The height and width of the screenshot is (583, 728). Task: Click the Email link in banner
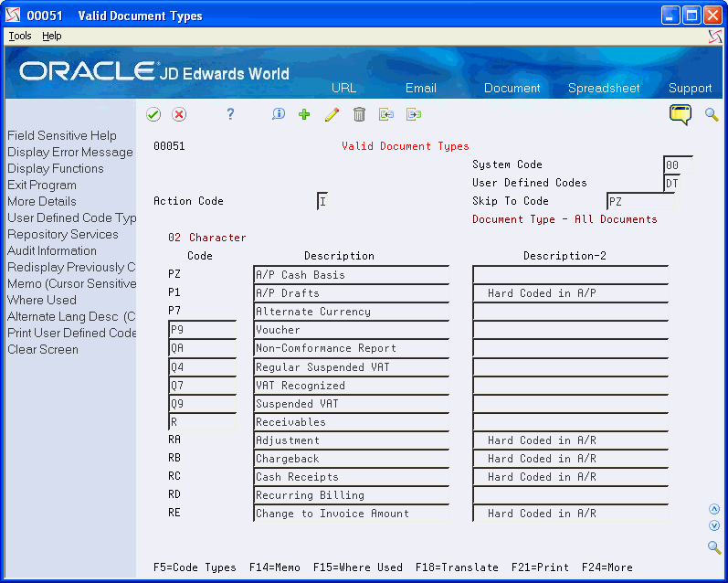pyautogui.click(x=421, y=88)
